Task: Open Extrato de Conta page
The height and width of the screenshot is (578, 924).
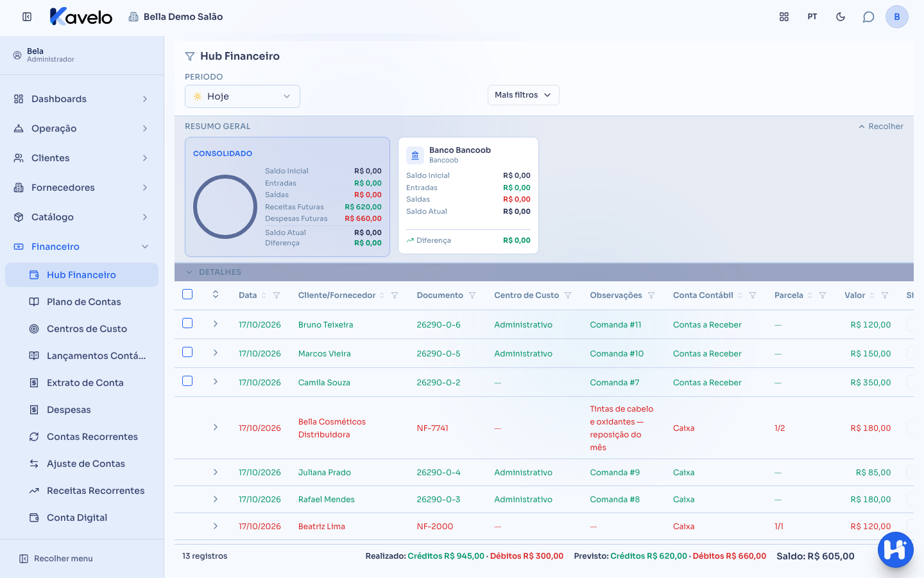Action: pos(82,383)
